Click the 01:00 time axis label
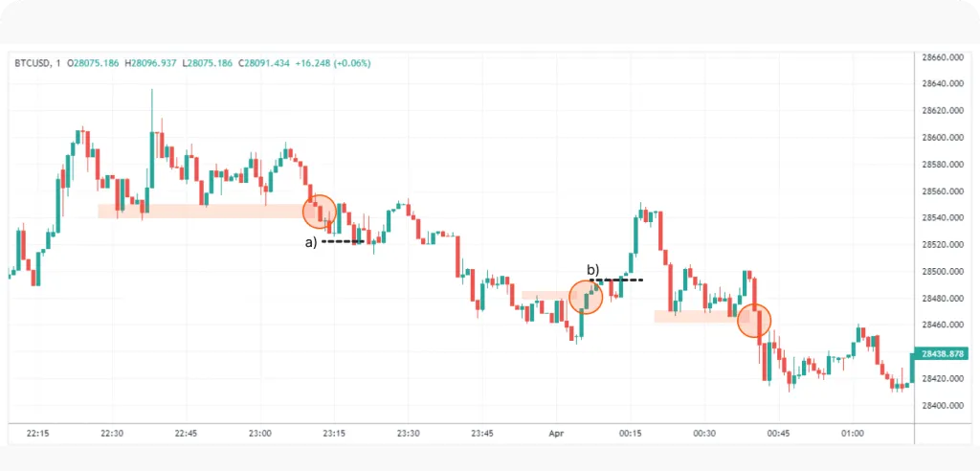980x471 pixels. [x=852, y=434]
